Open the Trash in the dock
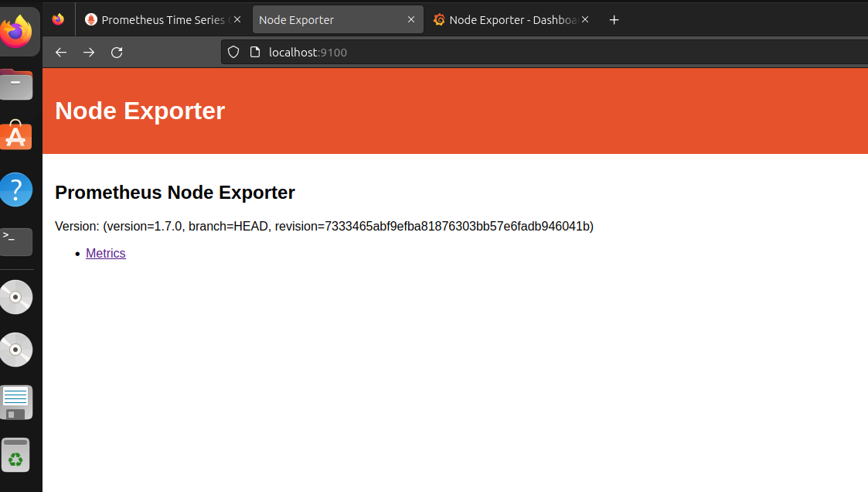Screen dimensions: 868x492 coord(15,455)
